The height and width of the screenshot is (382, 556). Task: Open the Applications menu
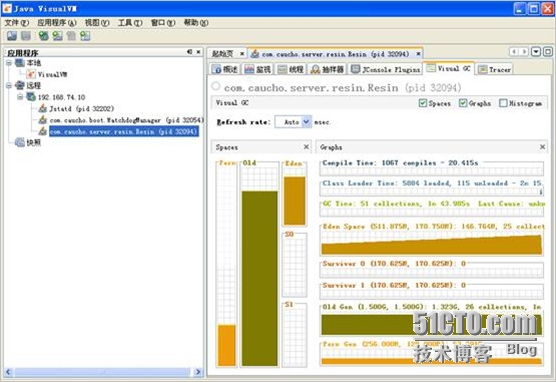[57, 23]
